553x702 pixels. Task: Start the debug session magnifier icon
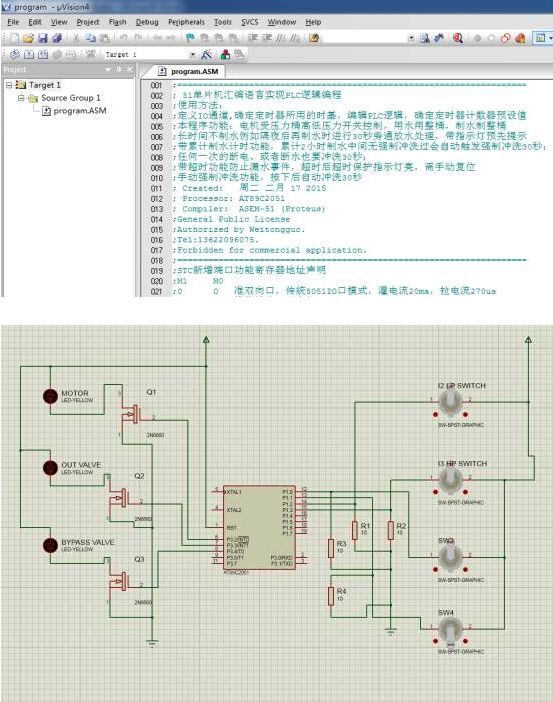point(458,39)
